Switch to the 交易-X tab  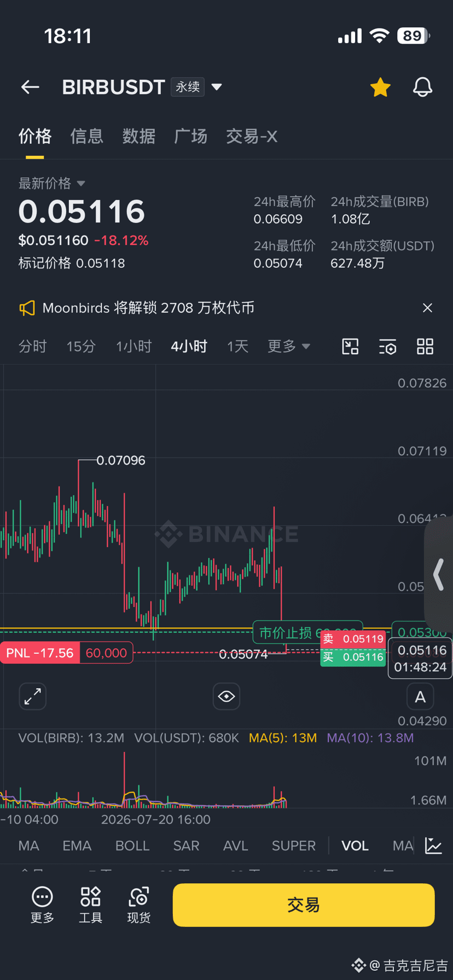pos(252,136)
